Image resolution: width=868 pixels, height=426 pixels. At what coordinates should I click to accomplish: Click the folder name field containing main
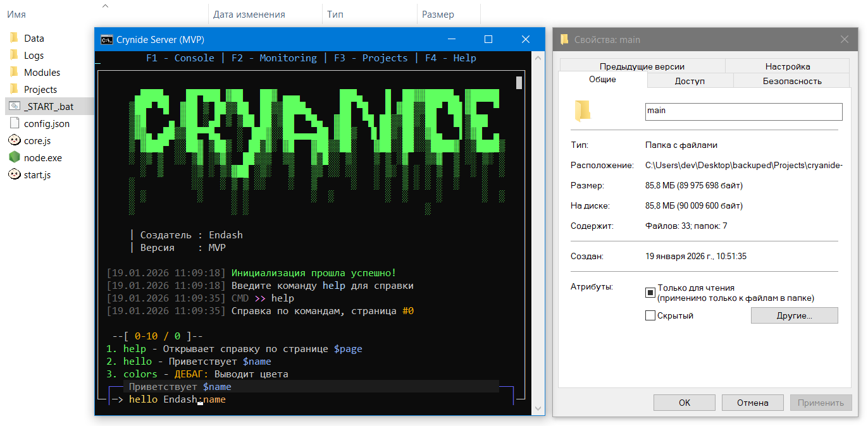coord(743,111)
